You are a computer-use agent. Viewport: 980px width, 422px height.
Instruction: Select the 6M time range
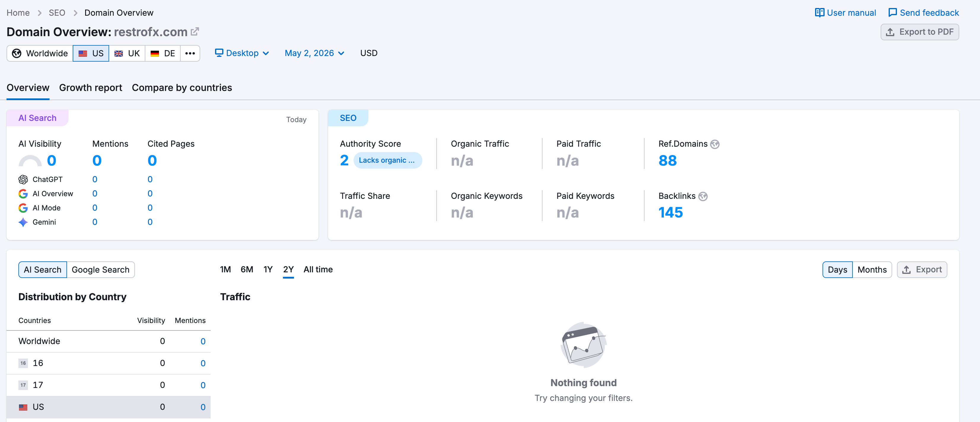point(247,270)
